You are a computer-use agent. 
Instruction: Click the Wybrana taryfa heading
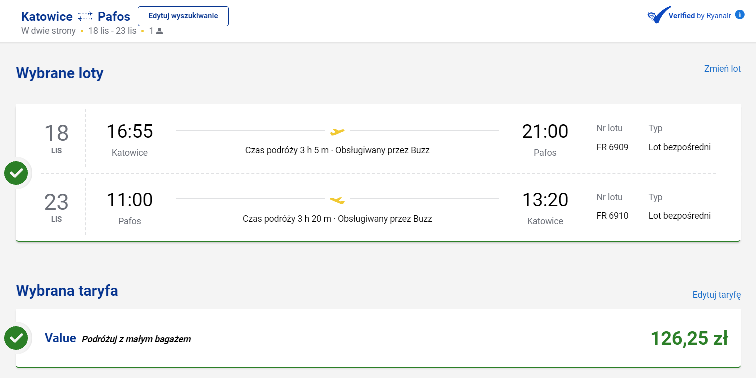67,291
